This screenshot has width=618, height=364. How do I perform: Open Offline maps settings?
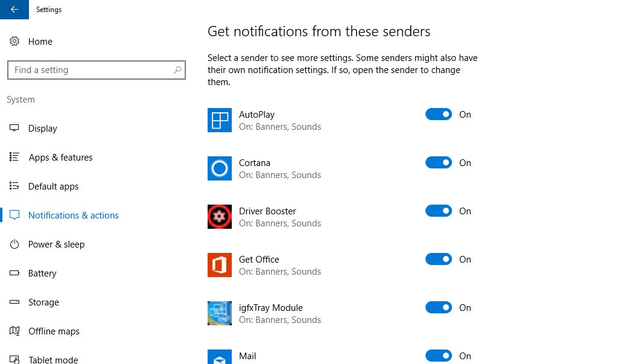54,331
